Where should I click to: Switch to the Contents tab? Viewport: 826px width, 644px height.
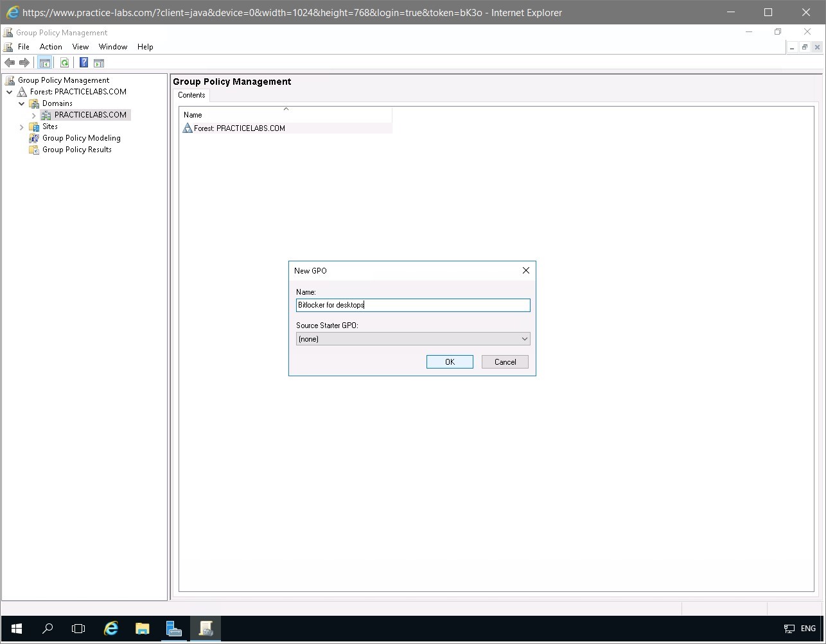(191, 94)
